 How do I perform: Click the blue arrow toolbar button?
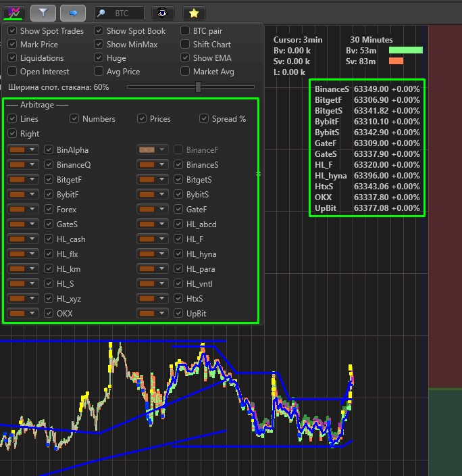73,13
